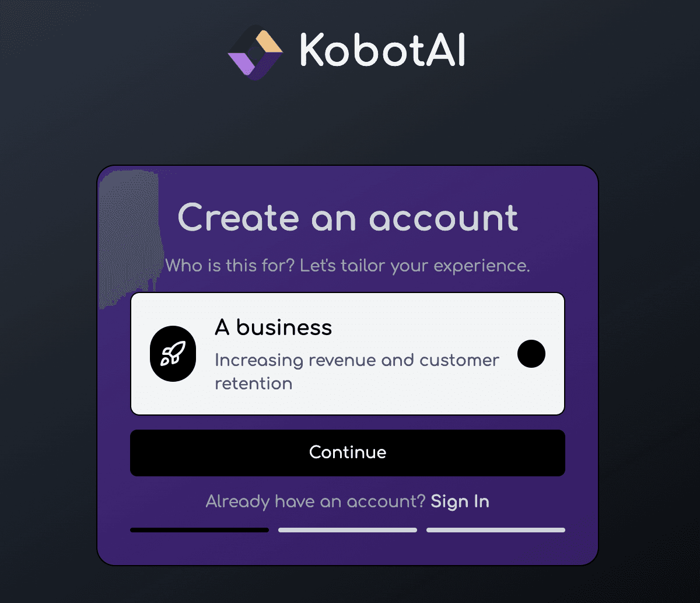This screenshot has width=700, height=603.
Task: Open the account type selection card
Action: [x=348, y=353]
